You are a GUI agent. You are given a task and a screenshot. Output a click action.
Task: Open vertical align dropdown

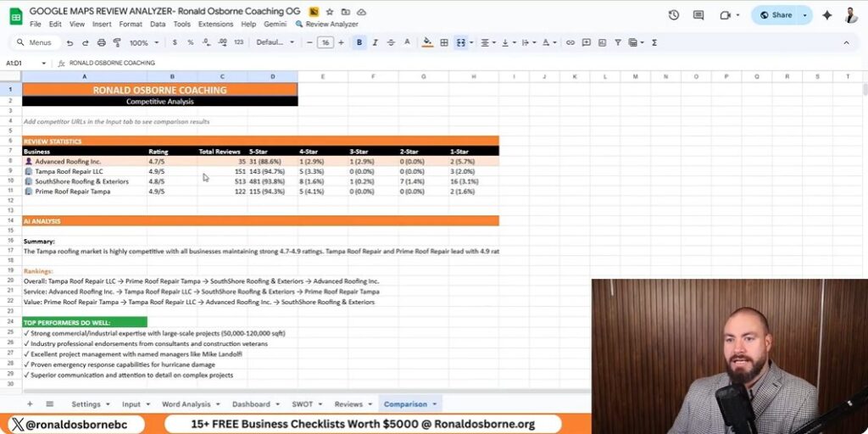(509, 42)
